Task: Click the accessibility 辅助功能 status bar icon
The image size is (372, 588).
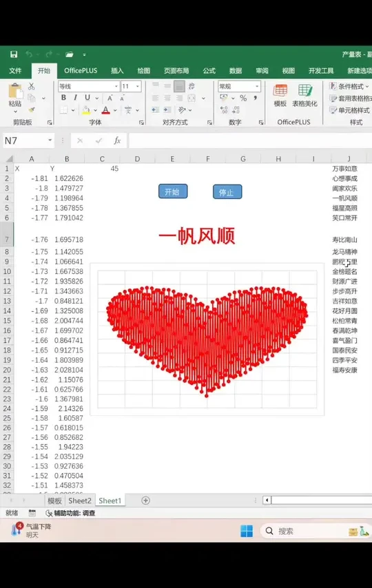Action: point(49,513)
